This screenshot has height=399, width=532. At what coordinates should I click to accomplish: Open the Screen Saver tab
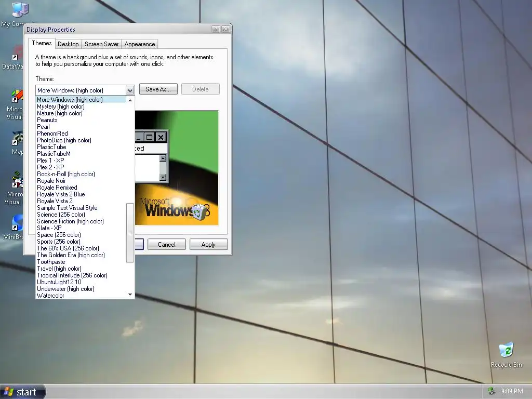(x=101, y=44)
